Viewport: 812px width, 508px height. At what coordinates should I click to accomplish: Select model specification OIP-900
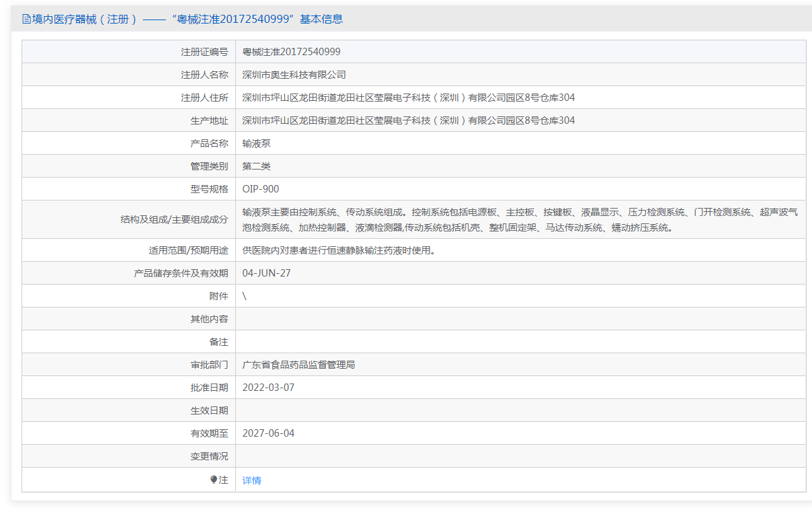(261, 189)
